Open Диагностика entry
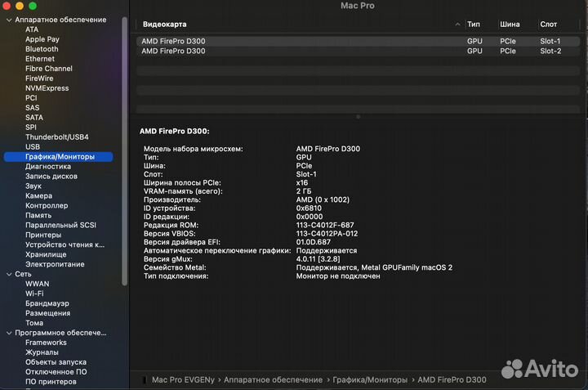Viewport: 588px width, 390px height. tap(48, 166)
